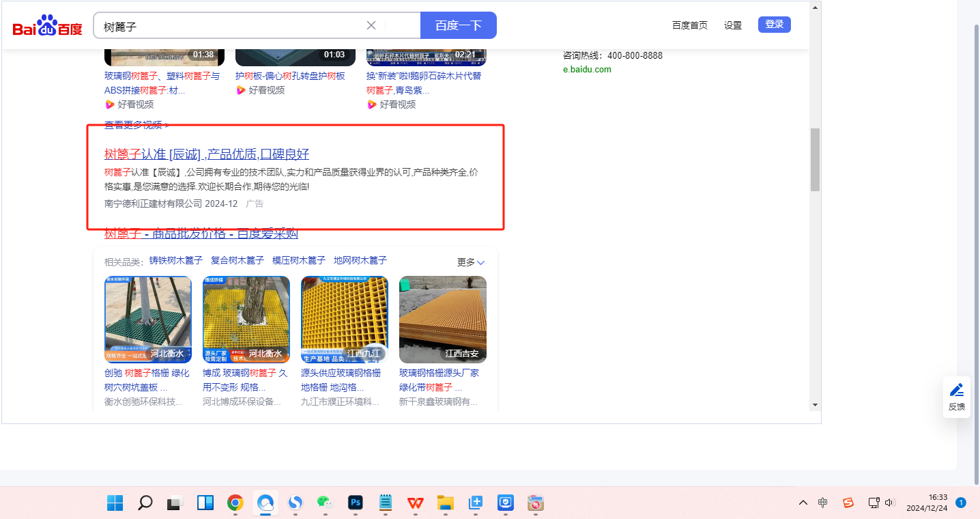Open the e.baidu.com link

[587, 69]
